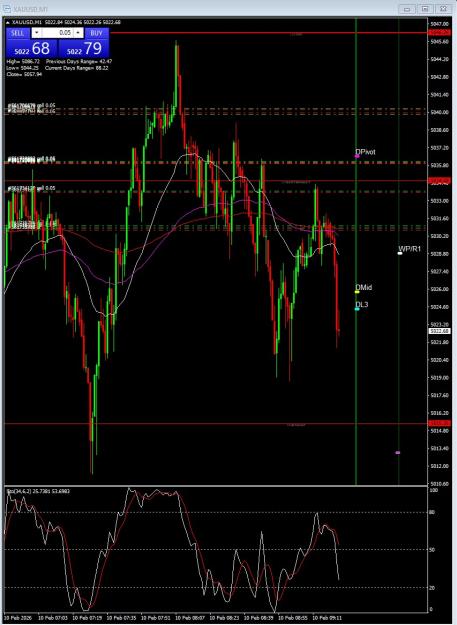The height and width of the screenshot is (625, 457).
Task: Decrease trade volume with the down arrow
Action: pyautogui.click(x=36, y=33)
